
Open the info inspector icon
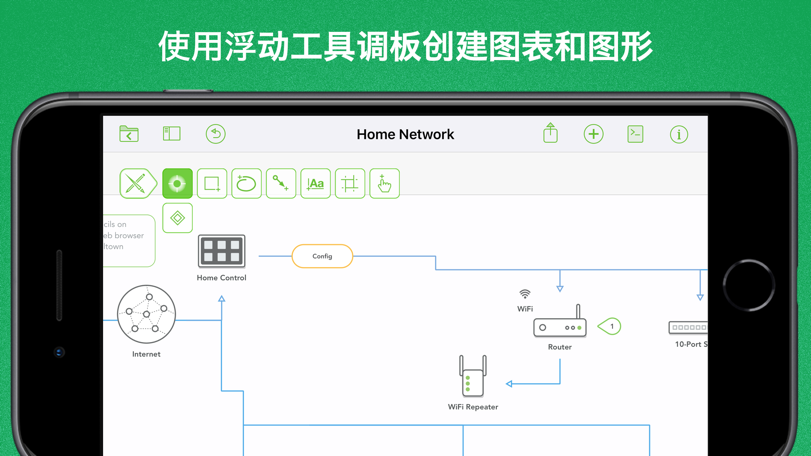679,134
